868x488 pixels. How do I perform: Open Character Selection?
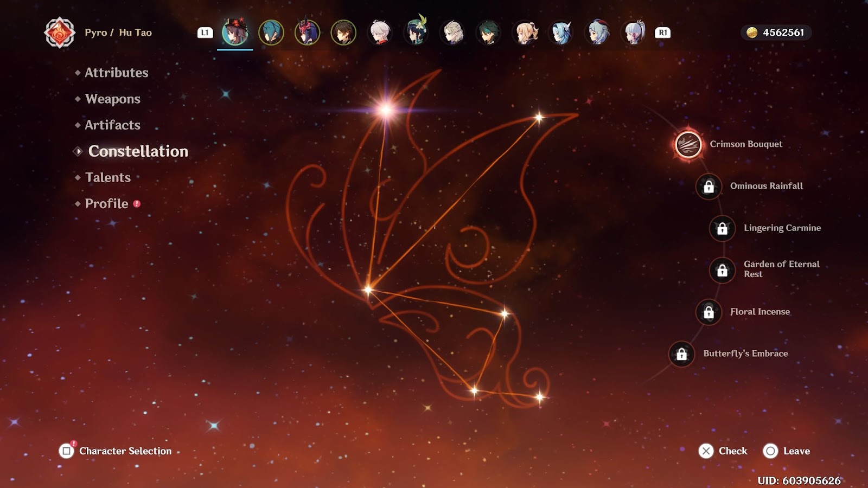125,451
